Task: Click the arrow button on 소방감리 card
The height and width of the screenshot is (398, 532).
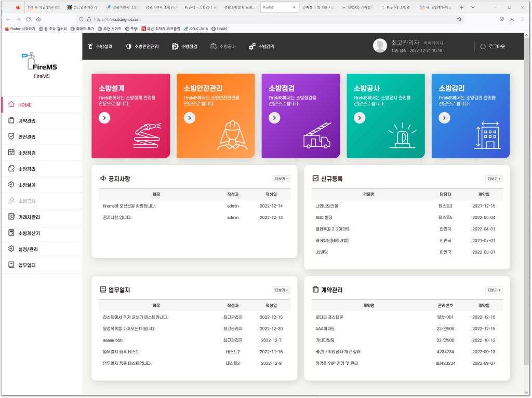Action: pos(444,118)
